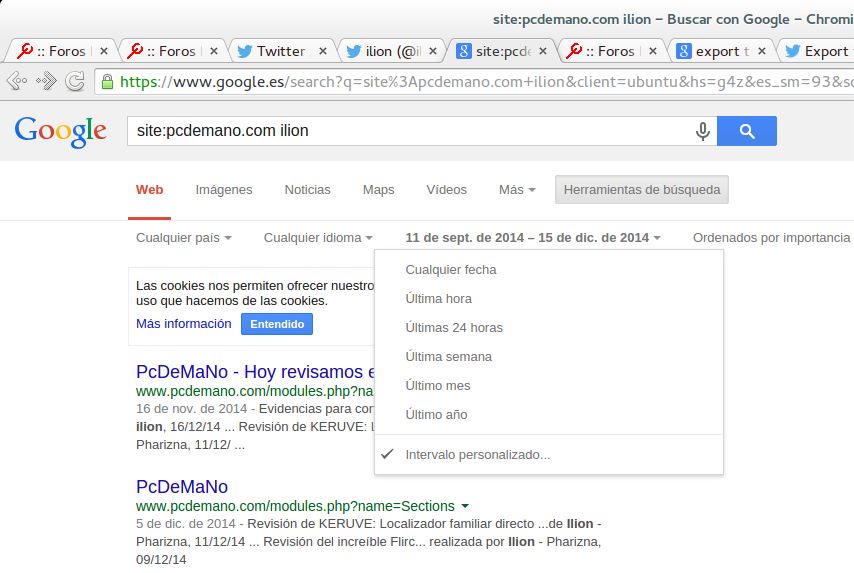The width and height of the screenshot is (854, 573).
Task: Close the third Foros tab
Action: click(x=652, y=51)
